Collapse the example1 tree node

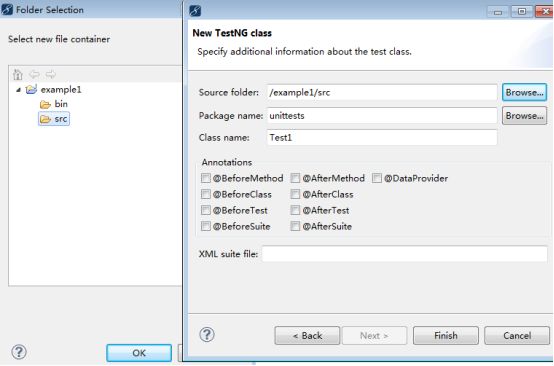[18, 90]
